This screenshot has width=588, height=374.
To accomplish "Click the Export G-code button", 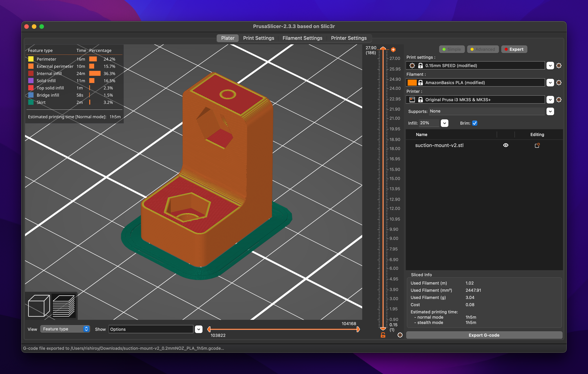I will (x=484, y=335).
